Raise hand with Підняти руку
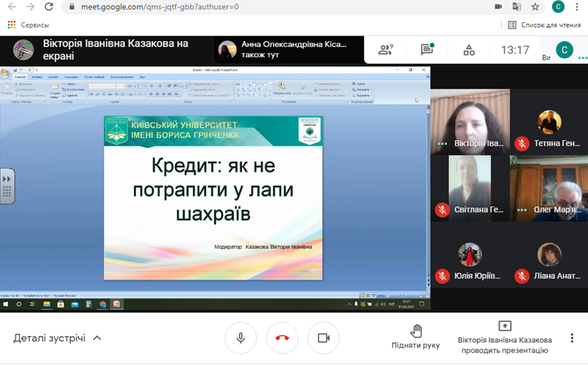The image size is (588, 365). 416,337
